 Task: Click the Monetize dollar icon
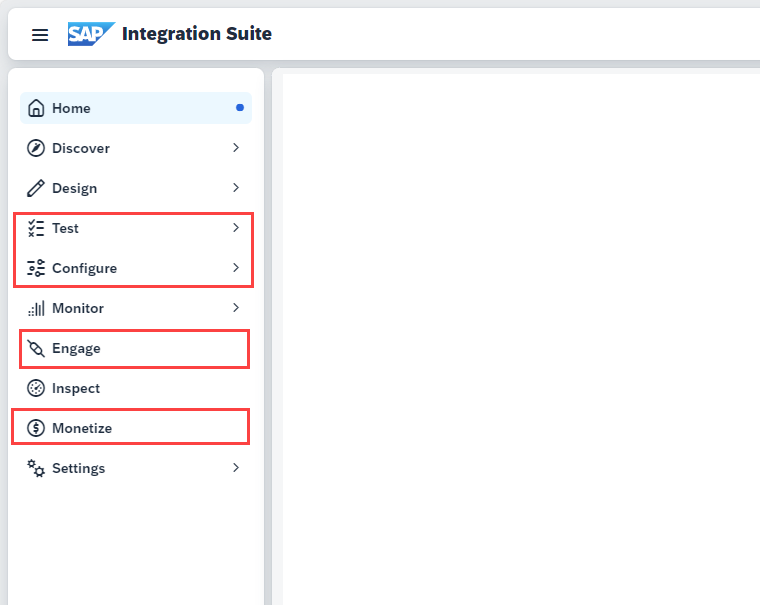(36, 428)
